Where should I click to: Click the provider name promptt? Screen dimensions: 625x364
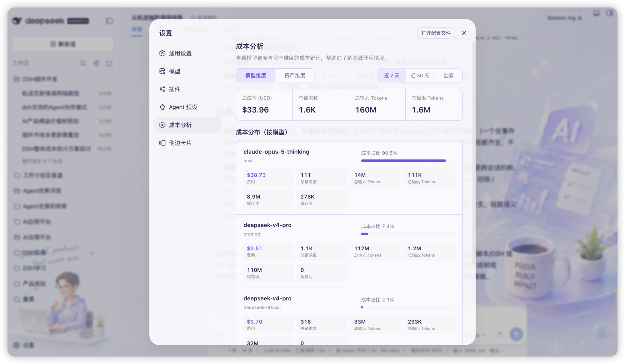(x=252, y=234)
